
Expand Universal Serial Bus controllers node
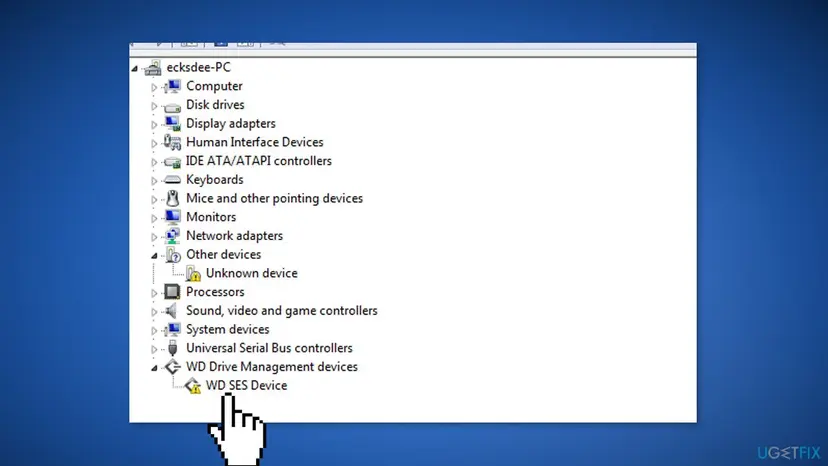pyautogui.click(x=154, y=349)
